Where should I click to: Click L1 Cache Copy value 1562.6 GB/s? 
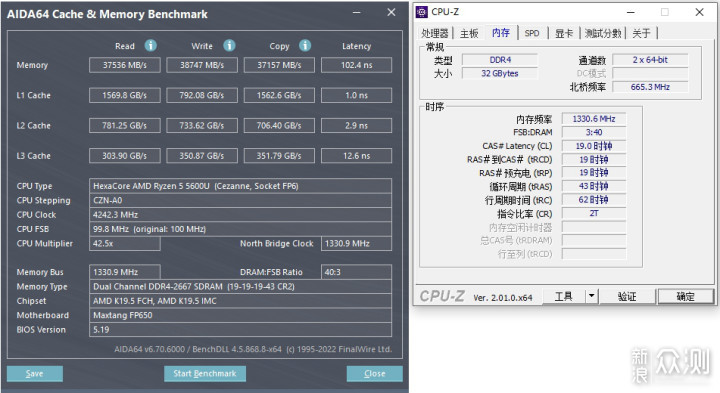click(x=279, y=95)
